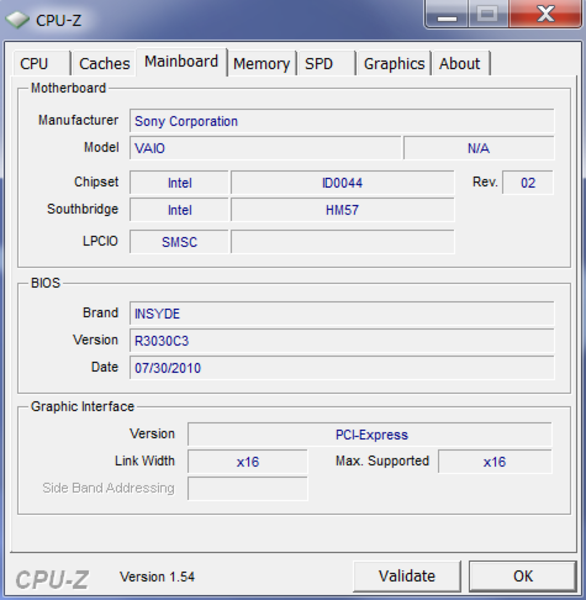Screen dimensions: 586x600
Task: Click the Link Width label
Action: click(145, 461)
